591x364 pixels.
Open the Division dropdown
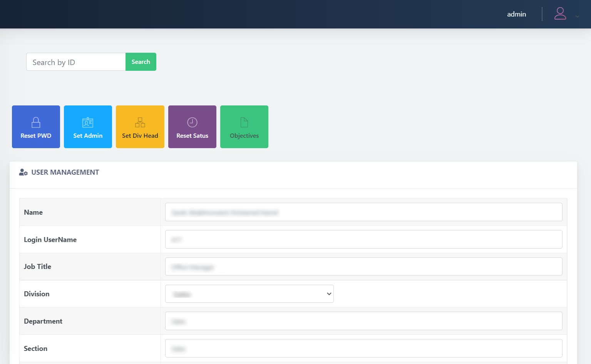coord(249,294)
